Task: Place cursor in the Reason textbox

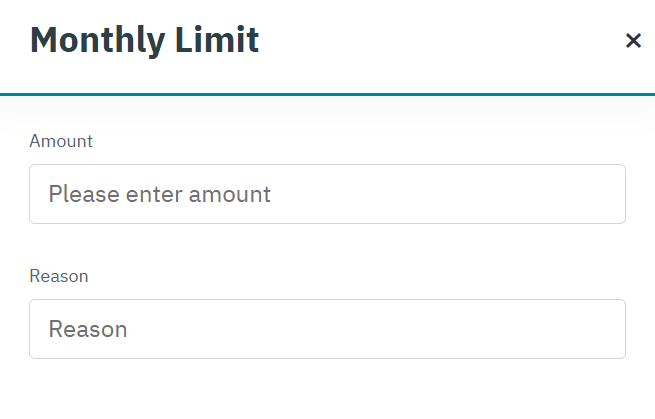Action: coord(327,329)
